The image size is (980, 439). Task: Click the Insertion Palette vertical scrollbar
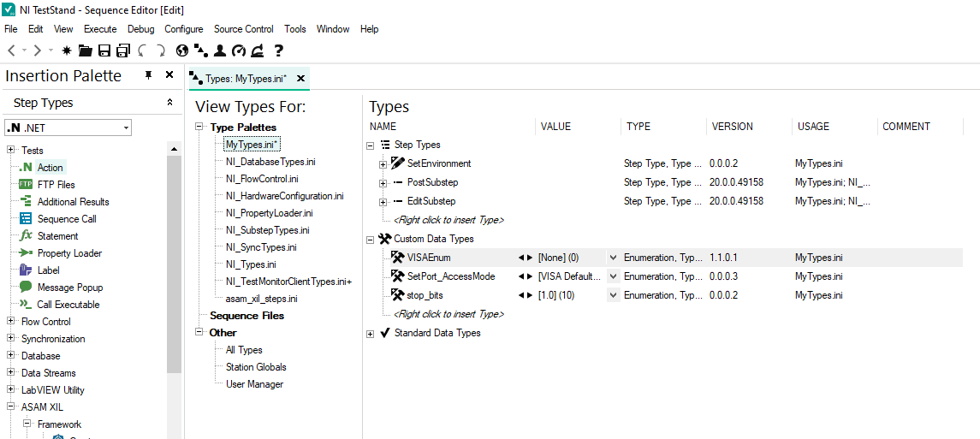pos(174,257)
